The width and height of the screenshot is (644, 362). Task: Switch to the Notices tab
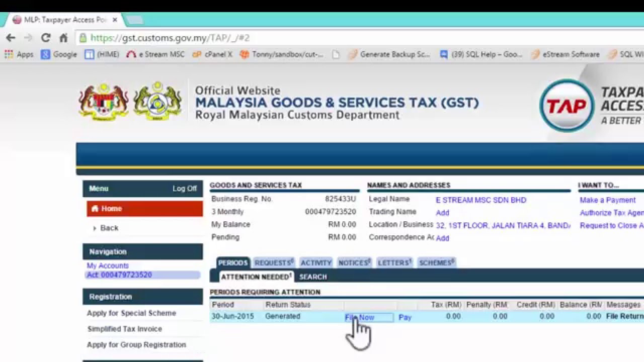[x=355, y=262]
